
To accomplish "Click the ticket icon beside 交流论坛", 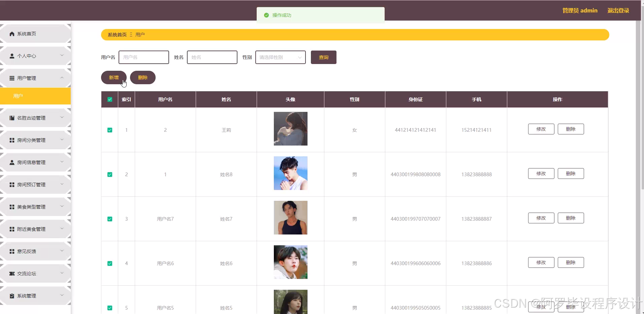I will click(x=12, y=274).
